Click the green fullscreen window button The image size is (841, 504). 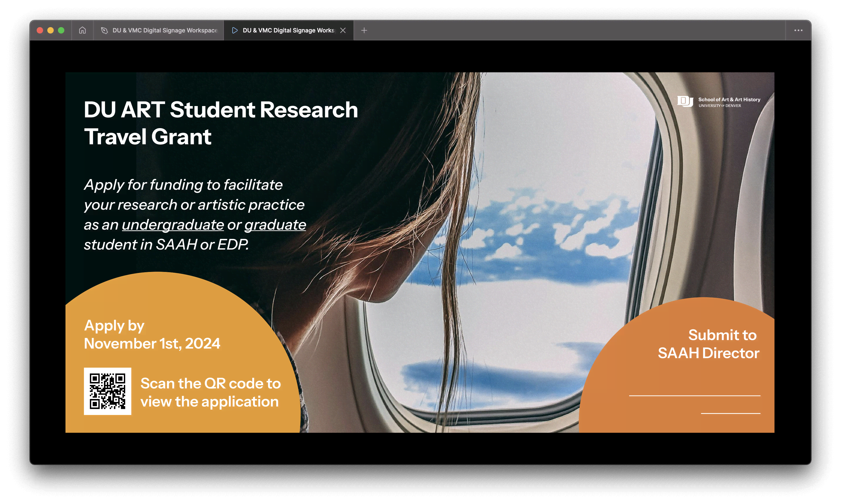(x=61, y=30)
